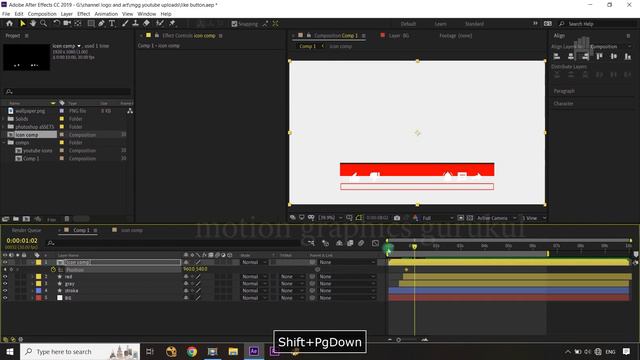Expand the photoshop ASSETS folder
This screenshot has width=640, height=360.
tap(4, 127)
